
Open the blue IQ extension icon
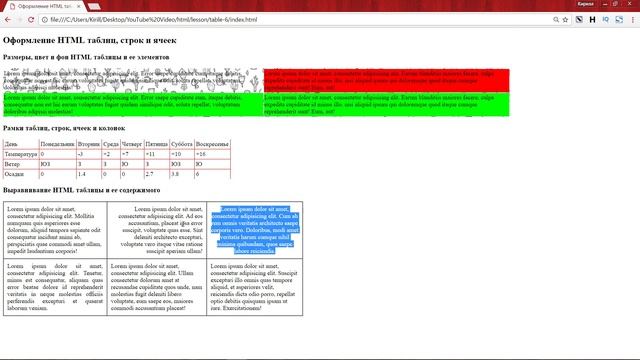pos(606,20)
